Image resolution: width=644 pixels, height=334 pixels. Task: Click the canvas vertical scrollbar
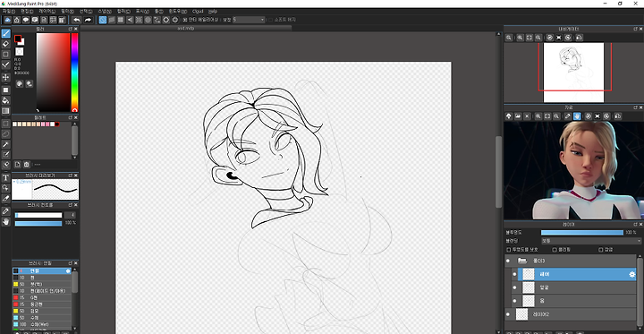click(498, 172)
